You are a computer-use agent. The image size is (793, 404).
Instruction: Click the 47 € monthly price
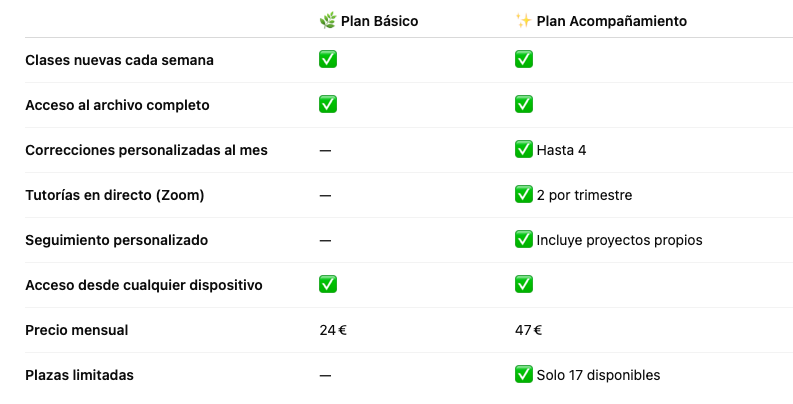pos(528,330)
